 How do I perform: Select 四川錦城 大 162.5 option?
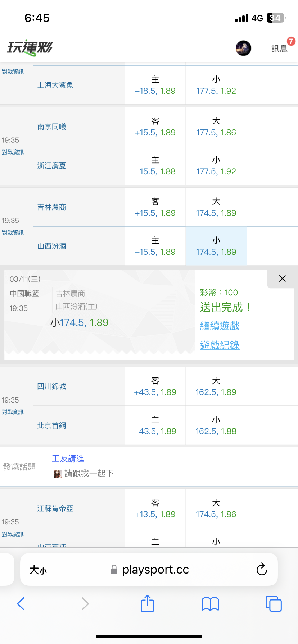point(216,387)
